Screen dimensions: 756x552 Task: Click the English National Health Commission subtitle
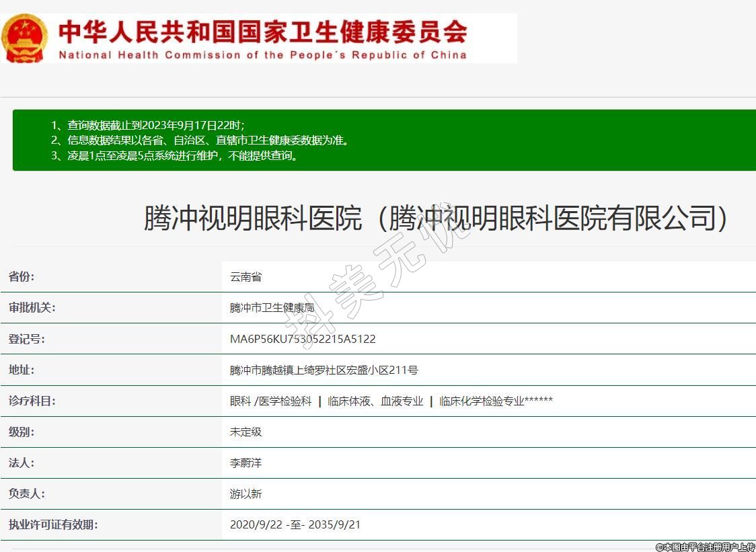[262, 55]
